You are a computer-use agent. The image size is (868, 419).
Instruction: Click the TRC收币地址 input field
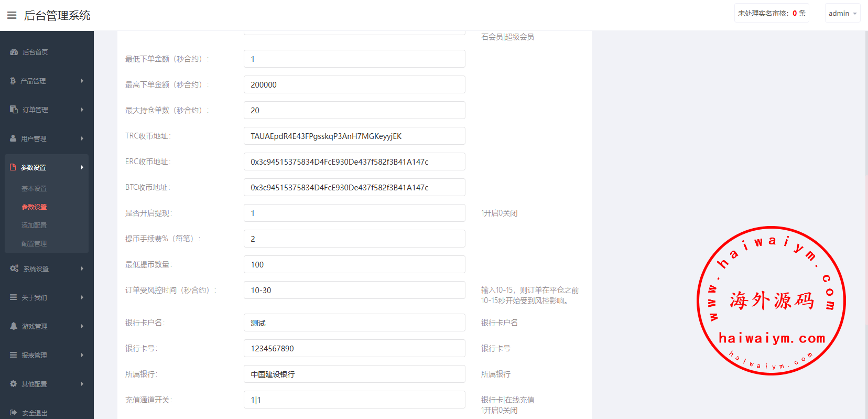click(x=354, y=136)
